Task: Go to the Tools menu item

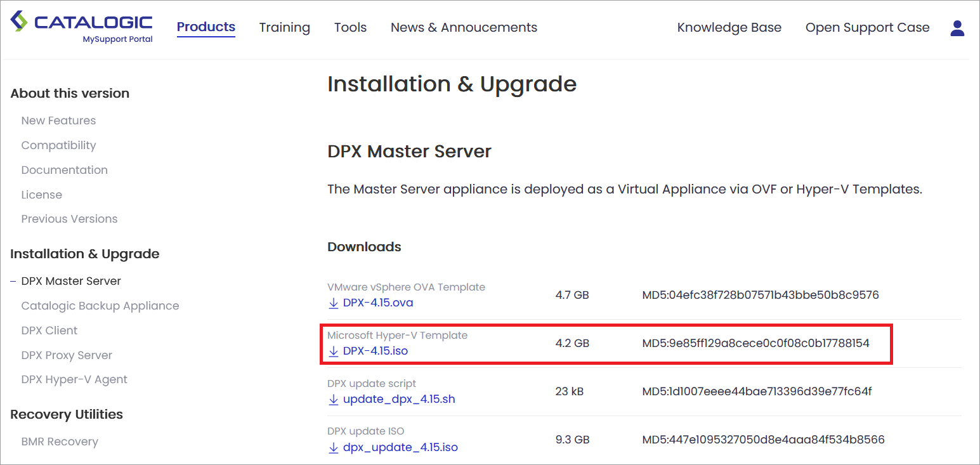Action: point(350,28)
